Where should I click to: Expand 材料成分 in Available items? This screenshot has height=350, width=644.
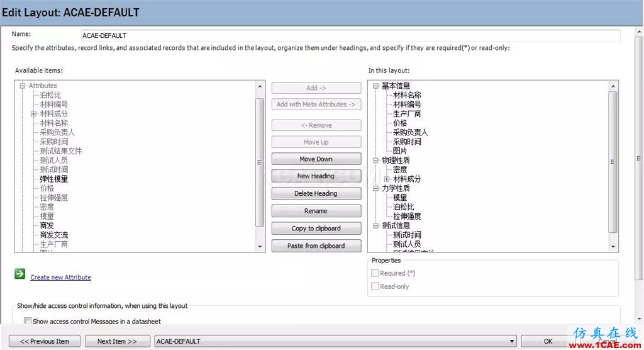tap(34, 113)
